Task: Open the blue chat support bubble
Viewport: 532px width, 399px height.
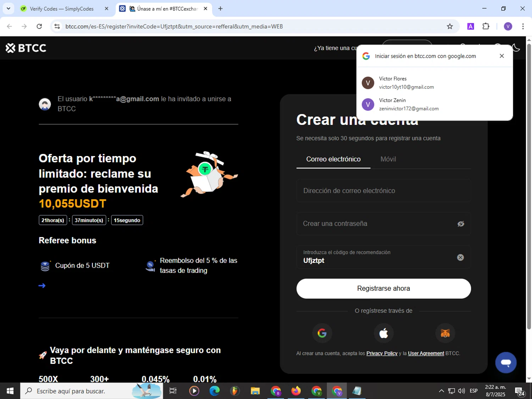Action: coord(506,362)
